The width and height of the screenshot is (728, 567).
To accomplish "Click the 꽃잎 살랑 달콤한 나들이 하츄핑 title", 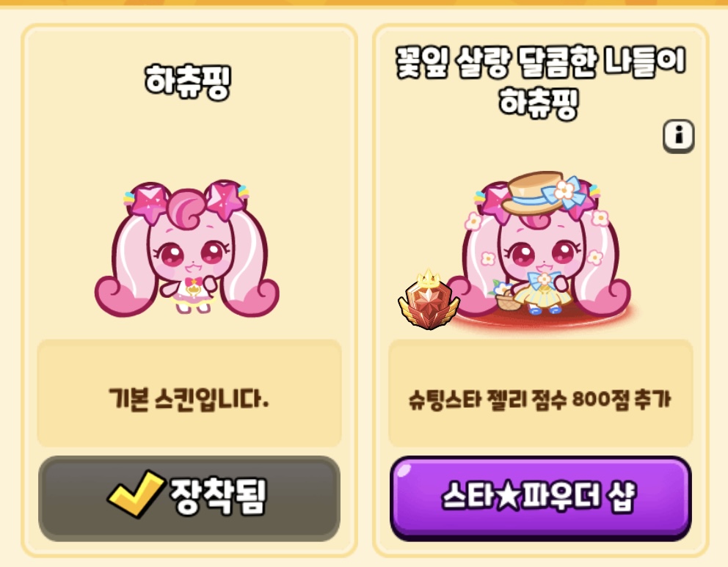I will (540, 82).
